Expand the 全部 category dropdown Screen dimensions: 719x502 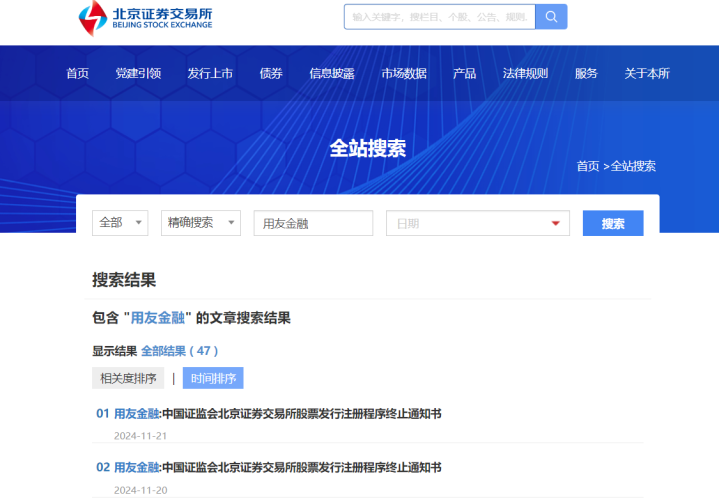click(120, 223)
